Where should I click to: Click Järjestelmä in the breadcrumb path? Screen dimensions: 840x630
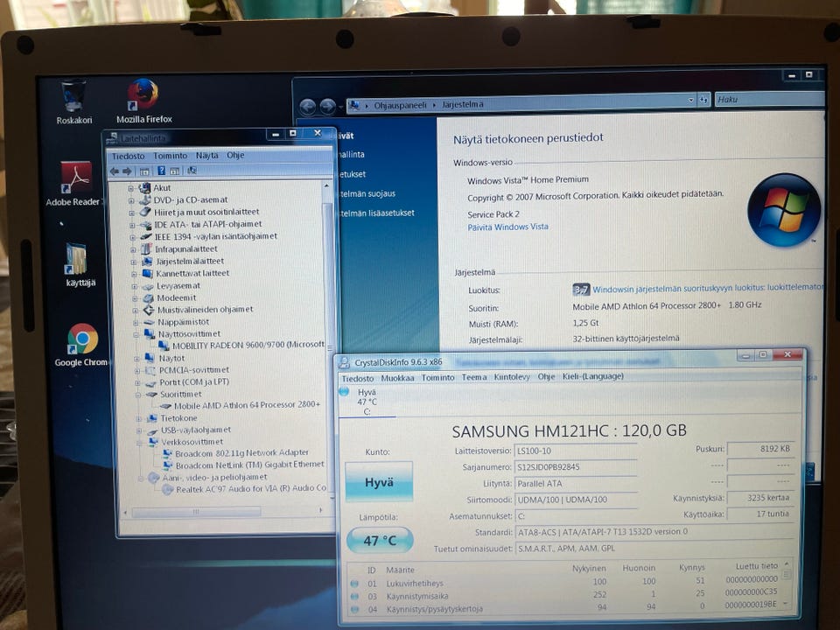(462, 104)
